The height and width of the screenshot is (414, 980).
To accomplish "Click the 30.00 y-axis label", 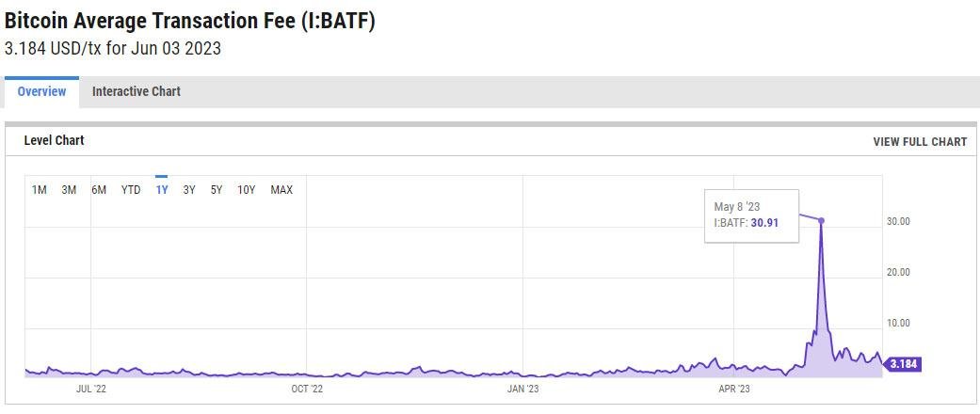I will click(899, 222).
